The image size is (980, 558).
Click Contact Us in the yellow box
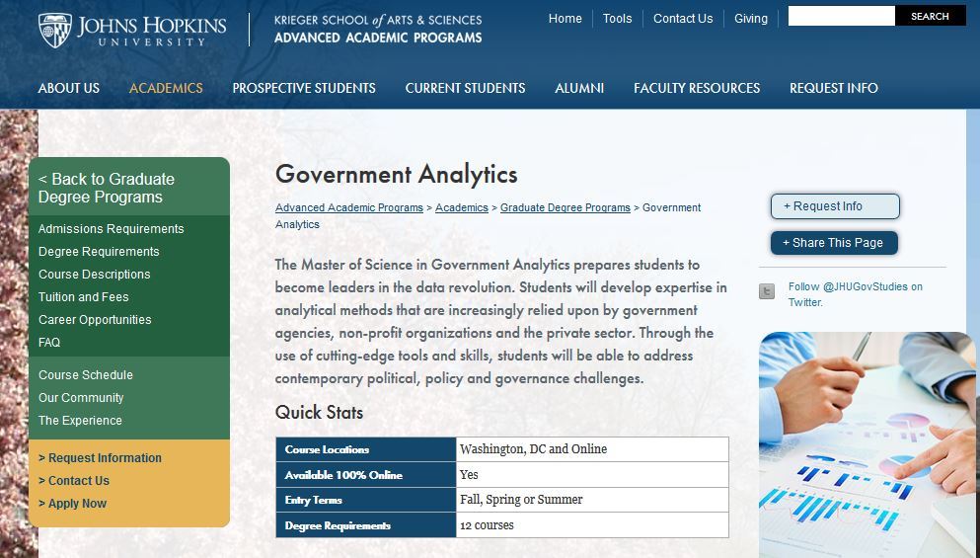point(74,480)
